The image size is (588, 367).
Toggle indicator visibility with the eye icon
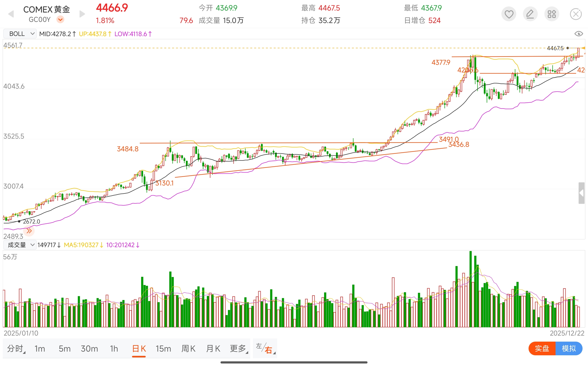coord(579,34)
